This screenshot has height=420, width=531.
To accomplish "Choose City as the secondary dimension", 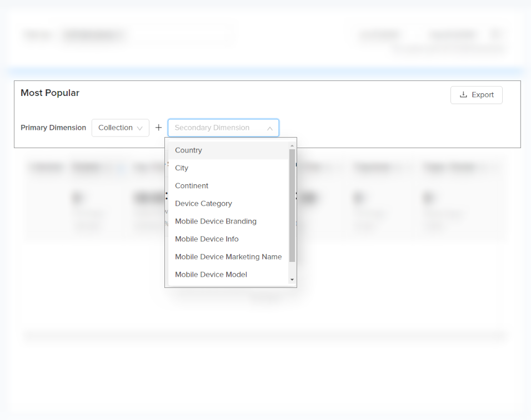I will pos(182,168).
